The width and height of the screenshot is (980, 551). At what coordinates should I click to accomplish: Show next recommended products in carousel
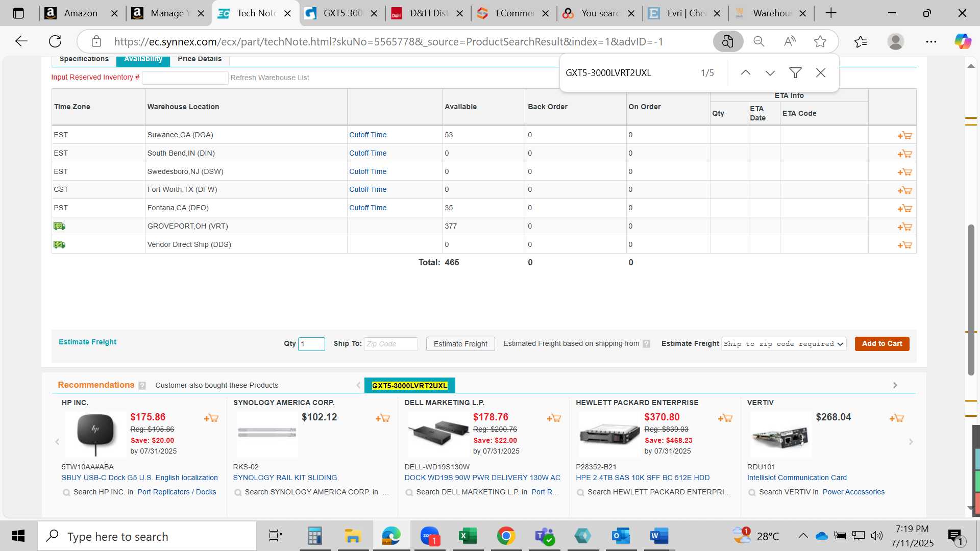coord(911,442)
